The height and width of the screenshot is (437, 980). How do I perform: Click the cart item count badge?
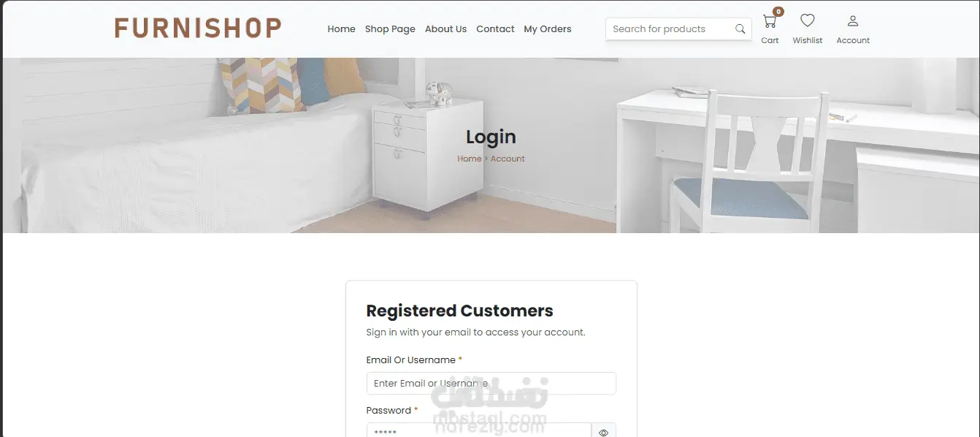778,12
